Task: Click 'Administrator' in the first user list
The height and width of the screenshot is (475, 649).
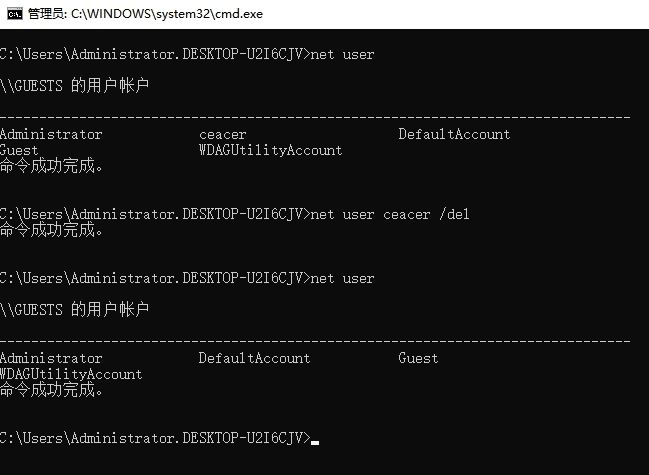Action: (x=51, y=134)
